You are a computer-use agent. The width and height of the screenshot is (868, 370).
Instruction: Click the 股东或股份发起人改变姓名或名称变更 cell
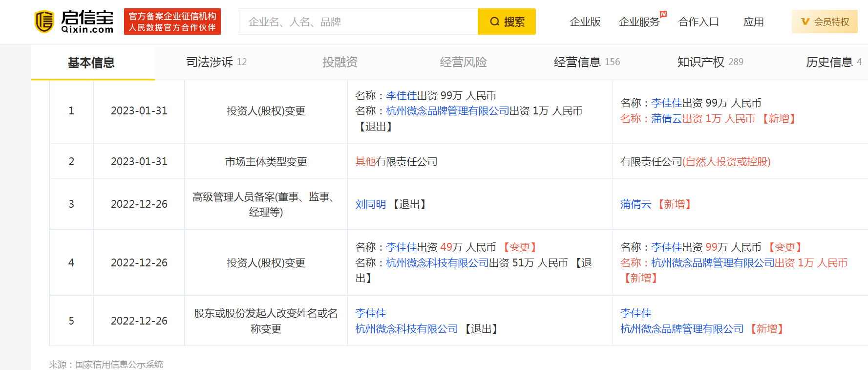coord(266,321)
